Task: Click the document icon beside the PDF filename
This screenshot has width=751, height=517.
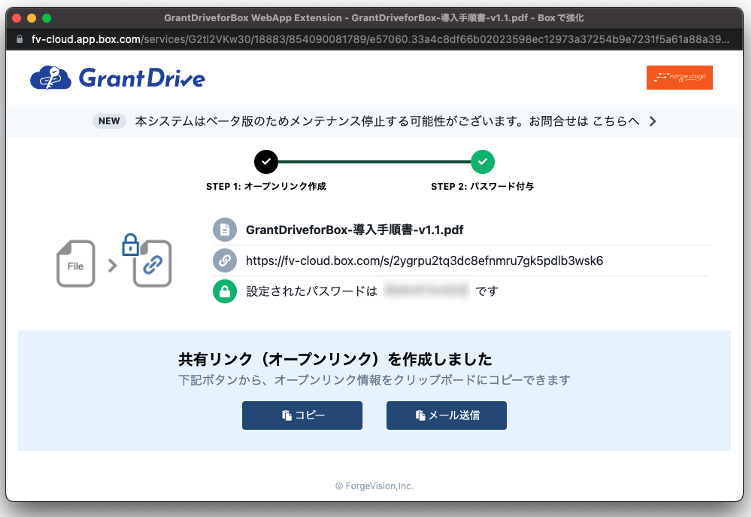Action: pos(225,230)
